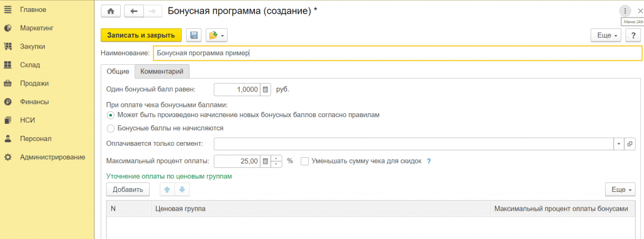Go to the home start page
Image resolution: width=644 pixels, height=239 pixels.
tap(111, 11)
